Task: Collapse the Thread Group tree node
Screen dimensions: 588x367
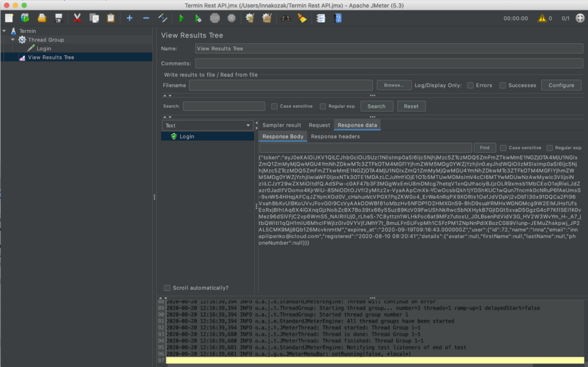Action: point(13,40)
